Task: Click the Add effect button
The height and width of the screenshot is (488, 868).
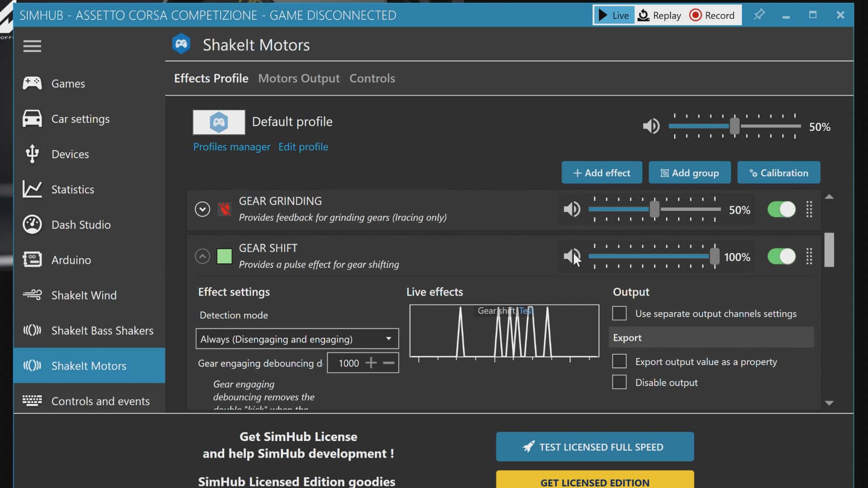Action: [x=601, y=173]
